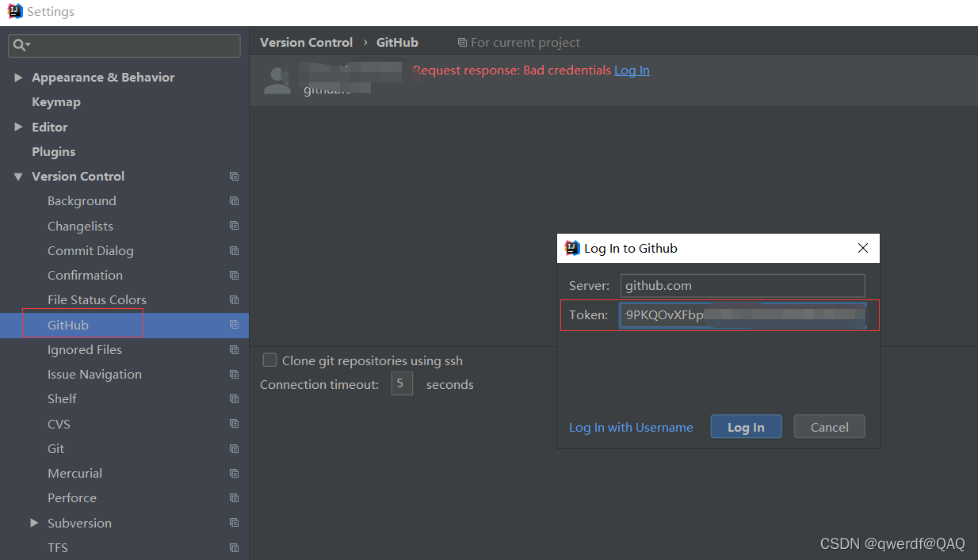The image size is (978, 560).
Task: Select the Changelists settings item
Action: point(80,226)
